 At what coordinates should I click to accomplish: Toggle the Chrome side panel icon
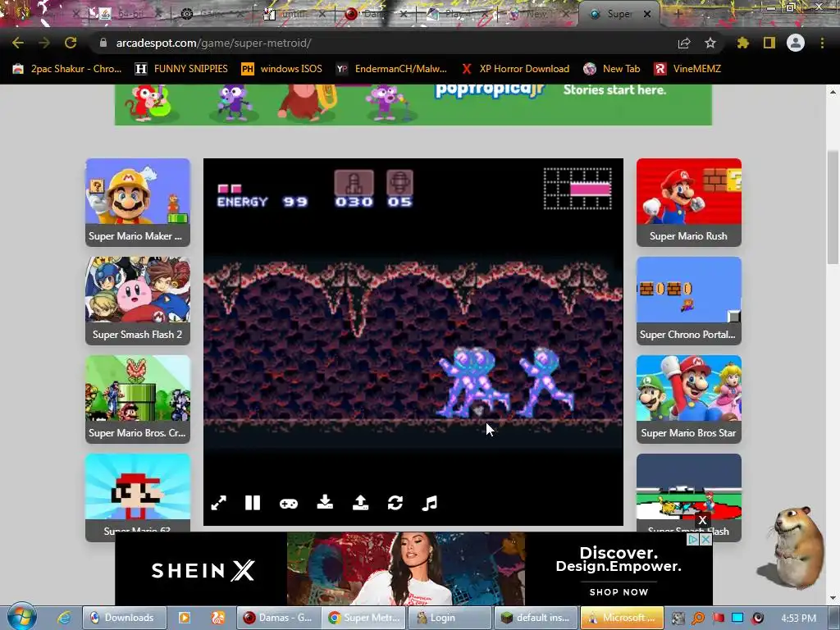pyautogui.click(x=769, y=43)
